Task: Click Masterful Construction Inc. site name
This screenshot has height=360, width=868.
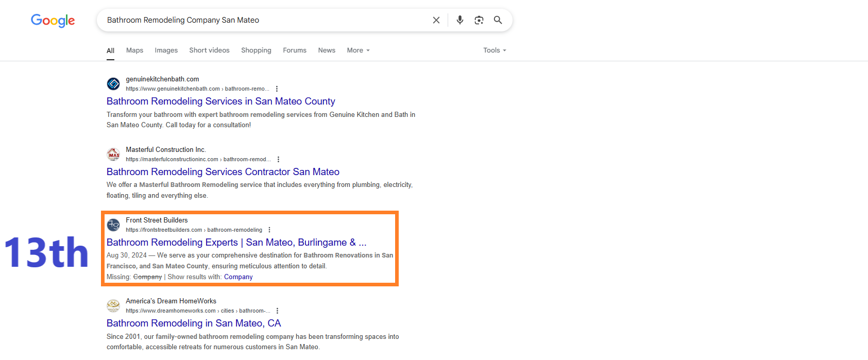Action: click(x=166, y=150)
